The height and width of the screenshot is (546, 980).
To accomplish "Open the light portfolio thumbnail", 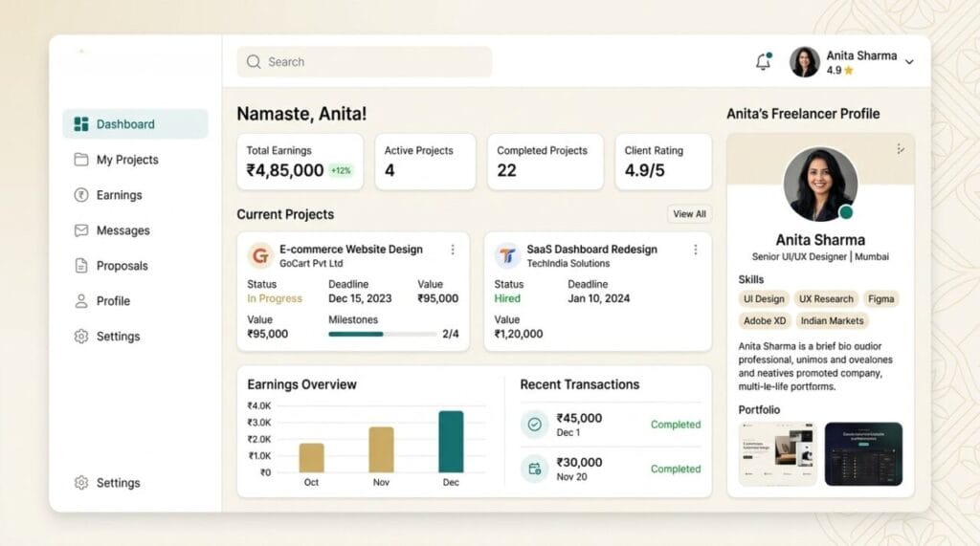I will click(x=777, y=454).
